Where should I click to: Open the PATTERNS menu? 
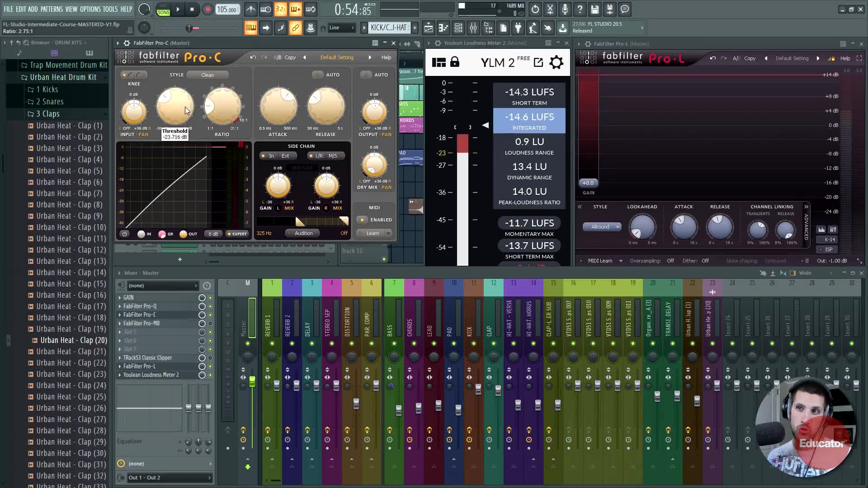pos(52,9)
